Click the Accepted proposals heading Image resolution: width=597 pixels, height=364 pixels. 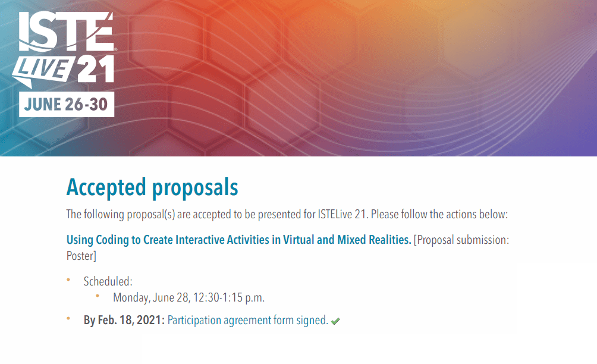point(152,187)
